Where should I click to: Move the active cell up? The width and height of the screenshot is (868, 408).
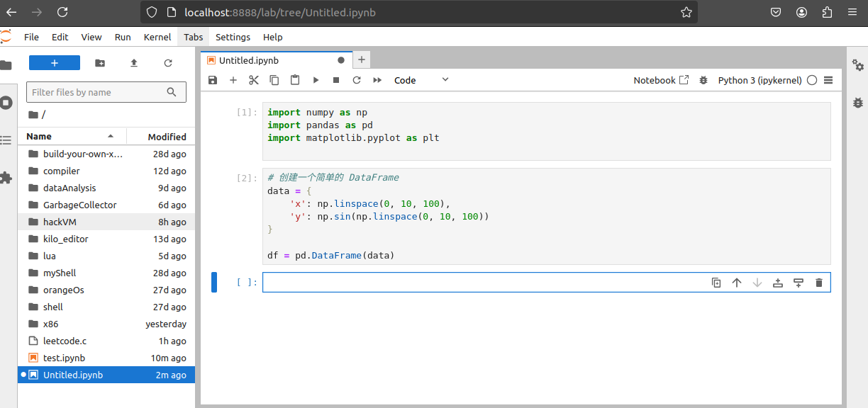tap(737, 283)
